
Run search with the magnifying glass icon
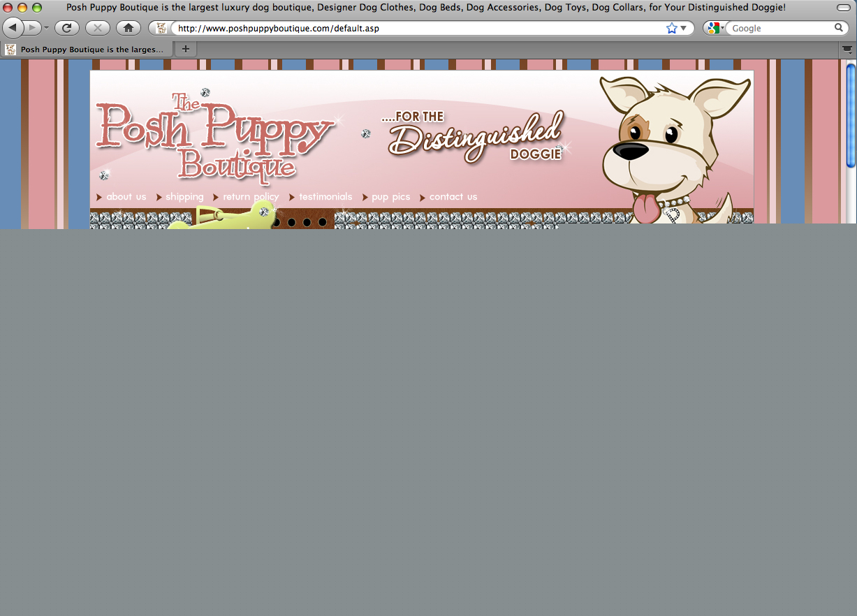(x=839, y=28)
